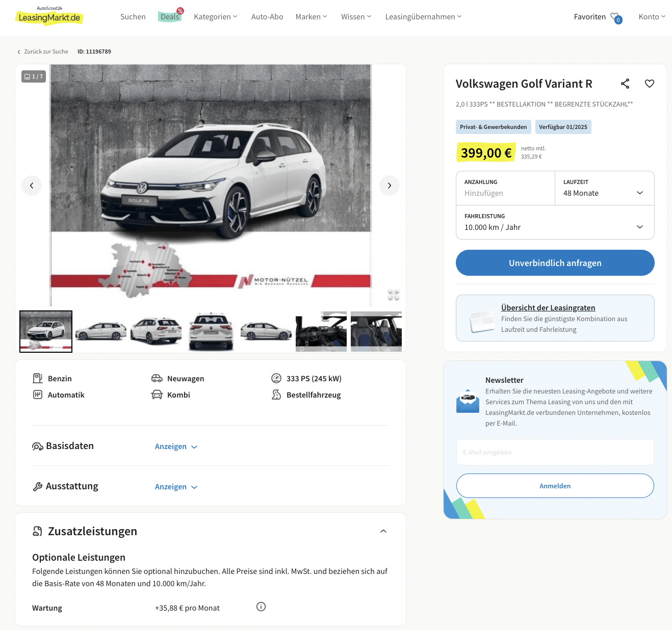Open the Konto dropdown
672x630 pixels.
tap(652, 17)
